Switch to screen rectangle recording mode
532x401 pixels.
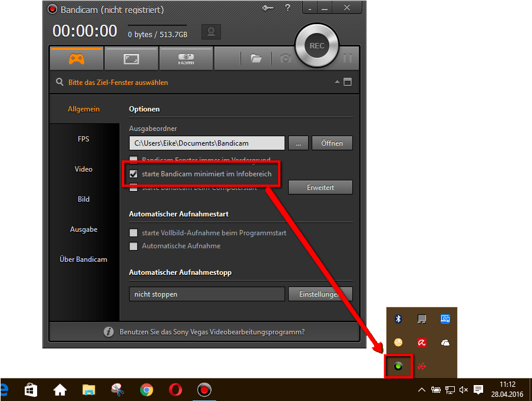131,59
